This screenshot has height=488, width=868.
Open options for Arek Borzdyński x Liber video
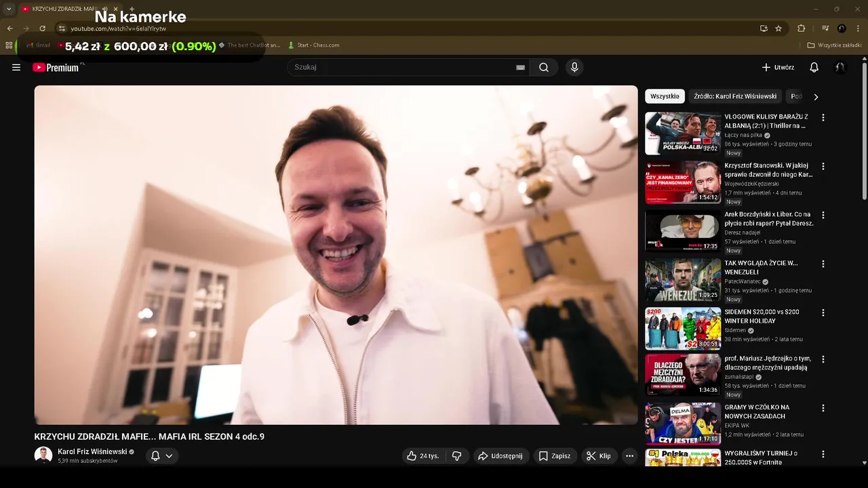(823, 215)
